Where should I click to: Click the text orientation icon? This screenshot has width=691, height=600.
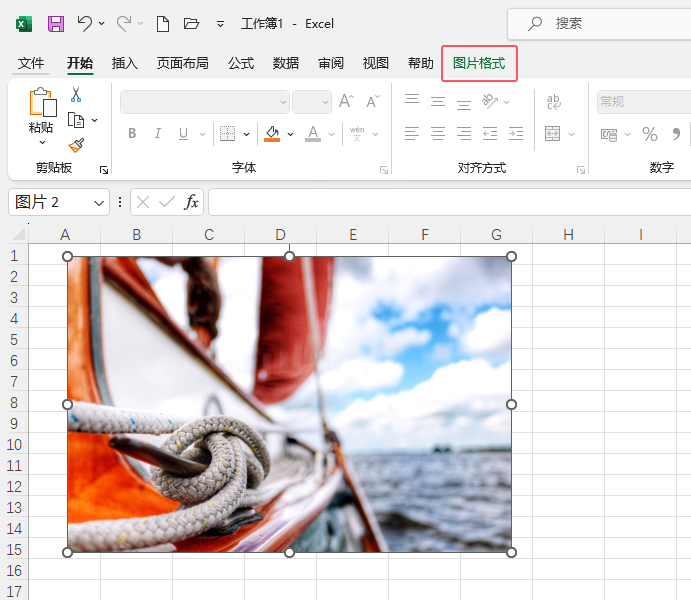(490, 101)
